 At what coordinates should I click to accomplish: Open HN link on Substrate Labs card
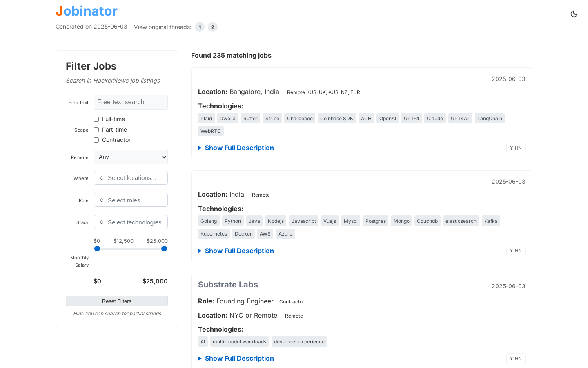(x=516, y=359)
